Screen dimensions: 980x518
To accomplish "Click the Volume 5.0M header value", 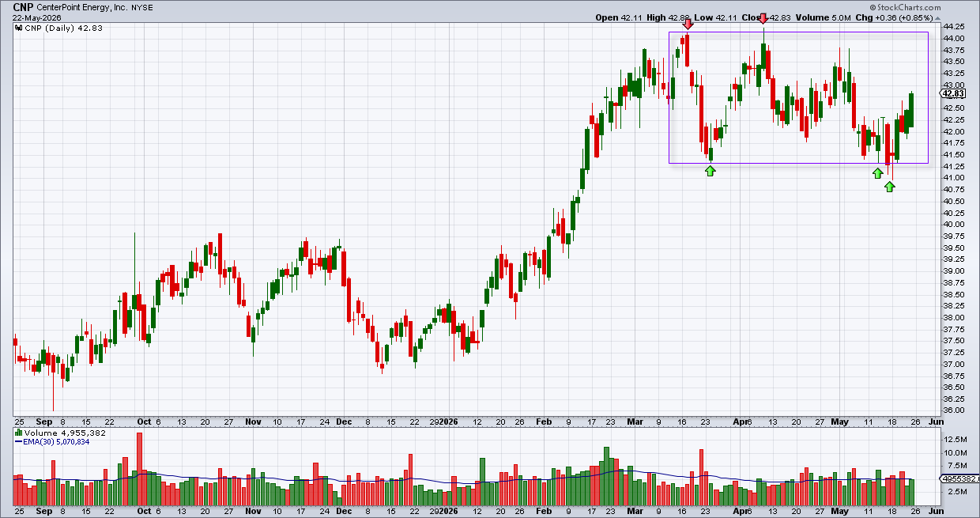I will tap(824, 17).
